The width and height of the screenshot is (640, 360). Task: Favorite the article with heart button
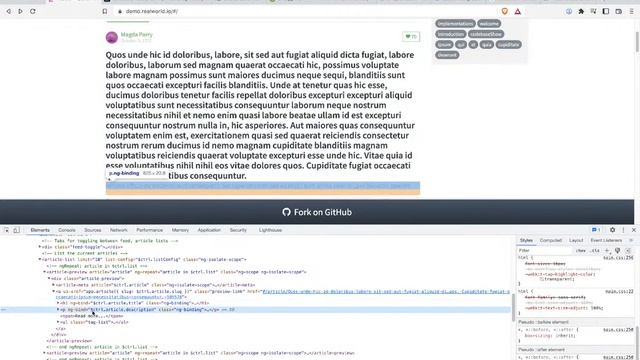(x=411, y=37)
